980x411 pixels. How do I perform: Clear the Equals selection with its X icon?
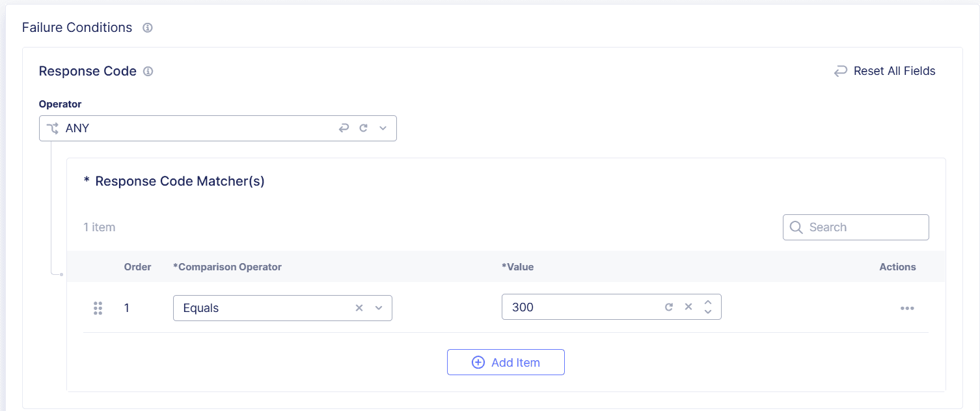[x=359, y=307]
